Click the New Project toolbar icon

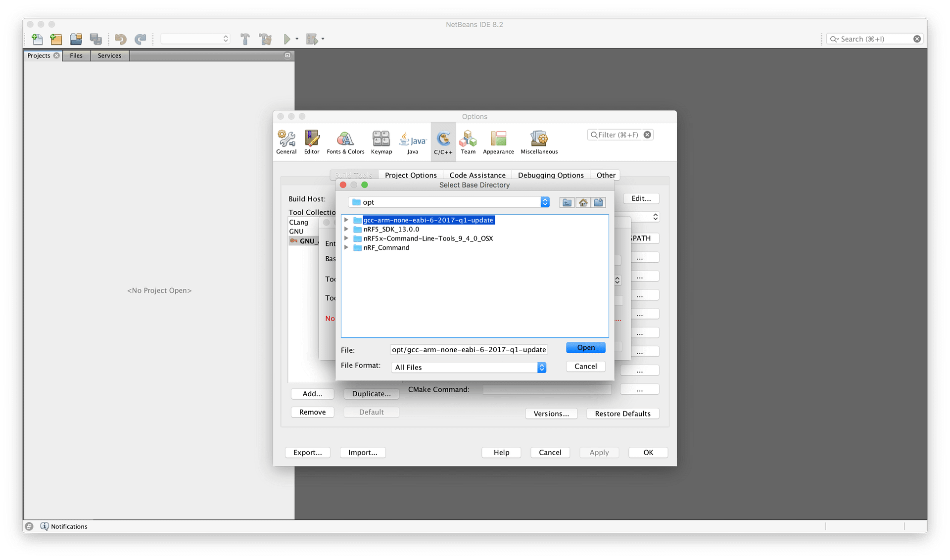(56, 39)
